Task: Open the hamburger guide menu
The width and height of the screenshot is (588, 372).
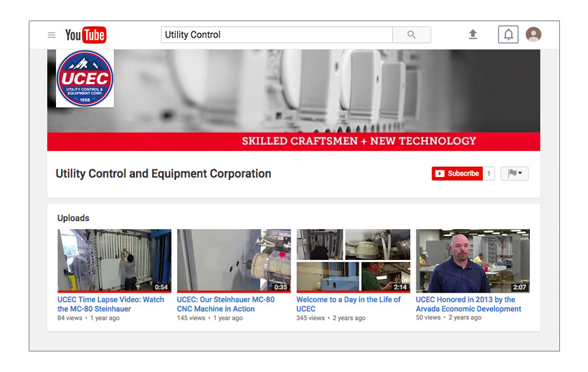Action: tap(51, 35)
